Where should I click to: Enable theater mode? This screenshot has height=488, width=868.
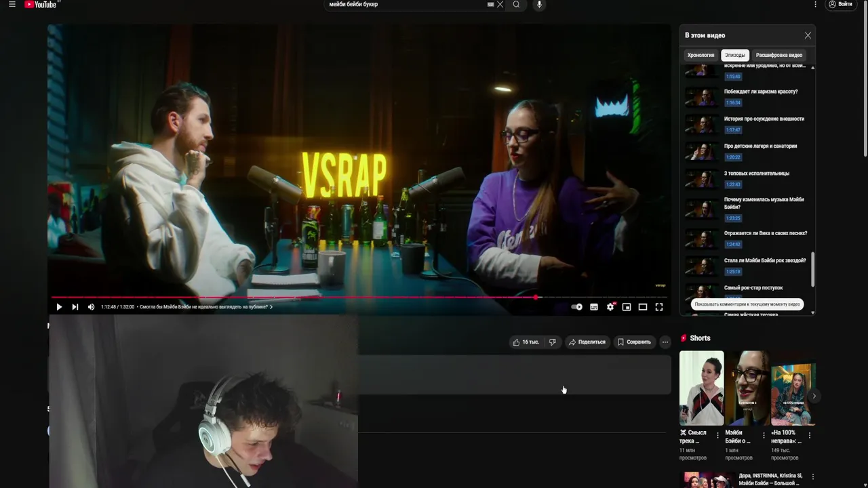[x=643, y=307]
